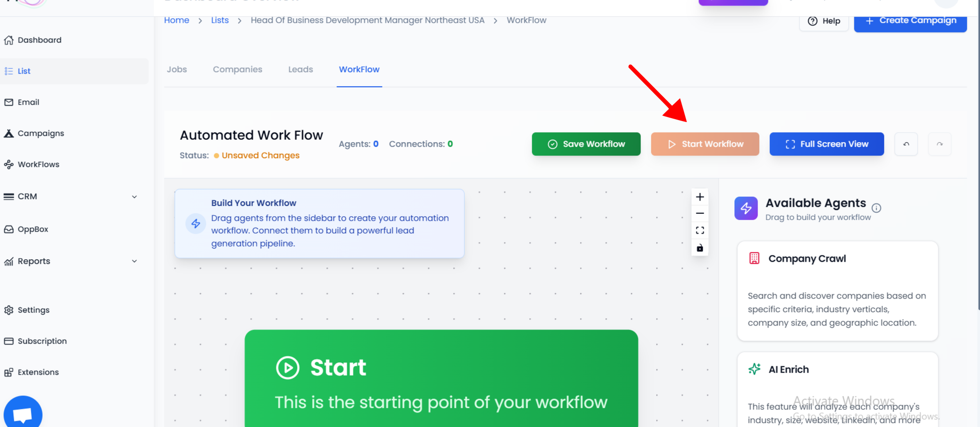Click the Start Workflow button

[705, 144]
